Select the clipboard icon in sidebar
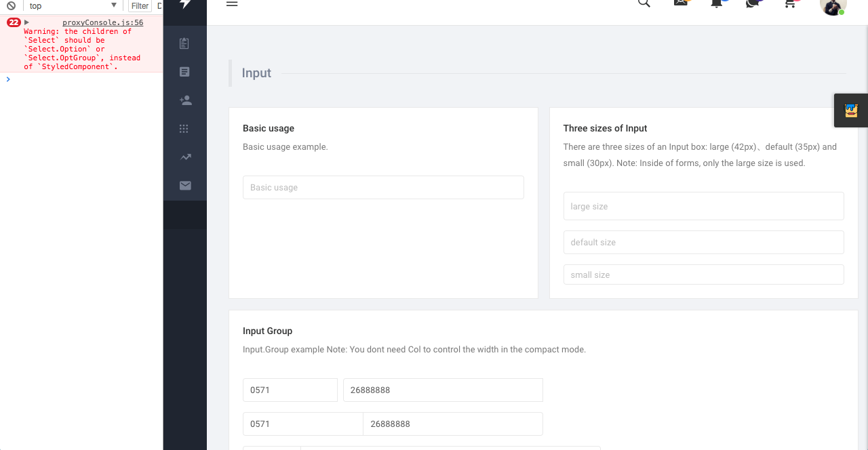 [x=184, y=43]
